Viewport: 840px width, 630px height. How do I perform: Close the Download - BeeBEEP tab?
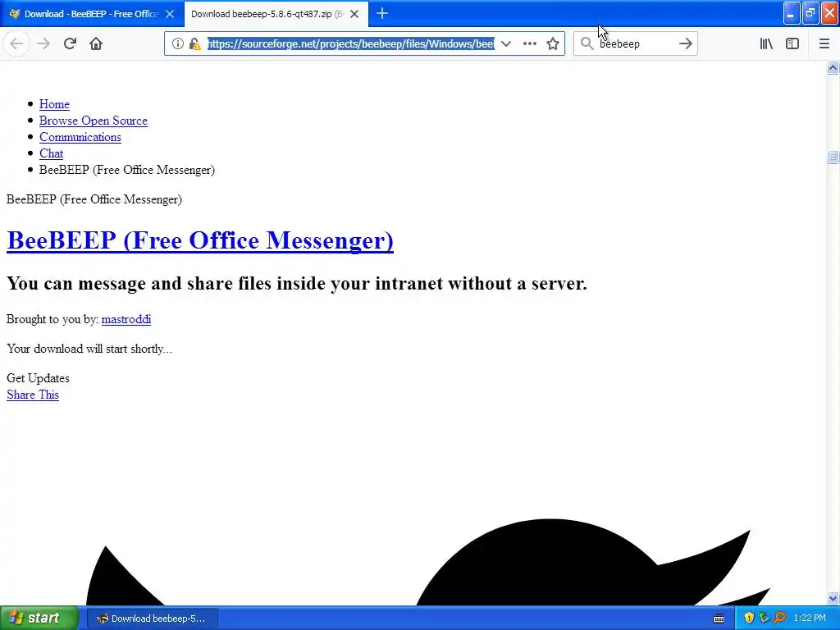coord(170,14)
